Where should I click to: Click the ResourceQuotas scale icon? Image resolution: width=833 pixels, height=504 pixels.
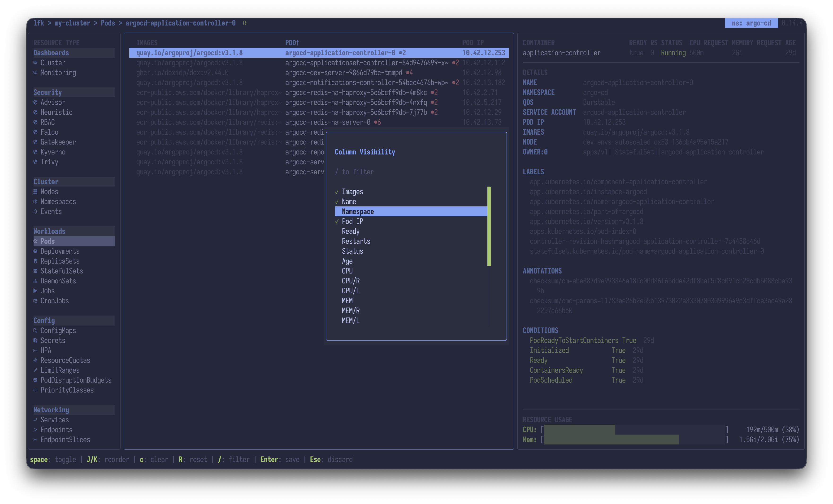pos(35,360)
